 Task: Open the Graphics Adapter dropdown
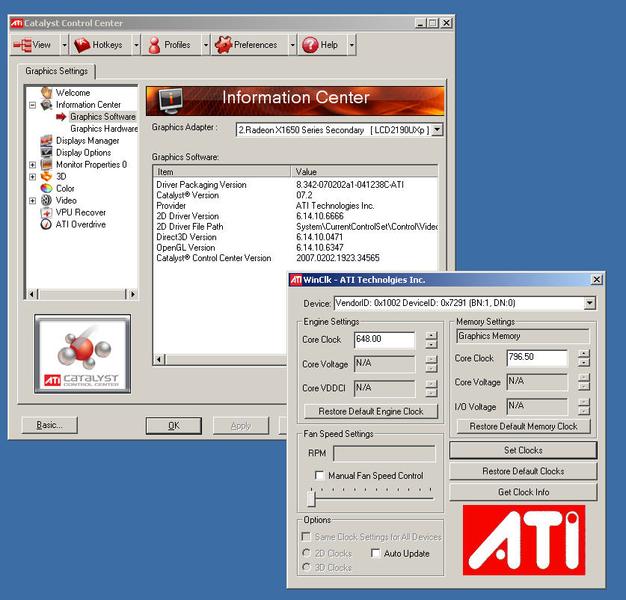(x=438, y=130)
